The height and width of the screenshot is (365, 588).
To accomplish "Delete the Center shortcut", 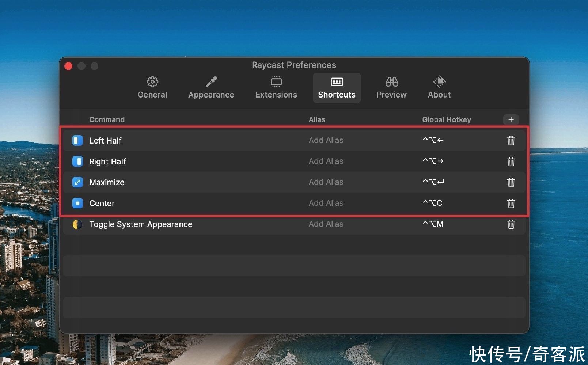I will pos(511,203).
